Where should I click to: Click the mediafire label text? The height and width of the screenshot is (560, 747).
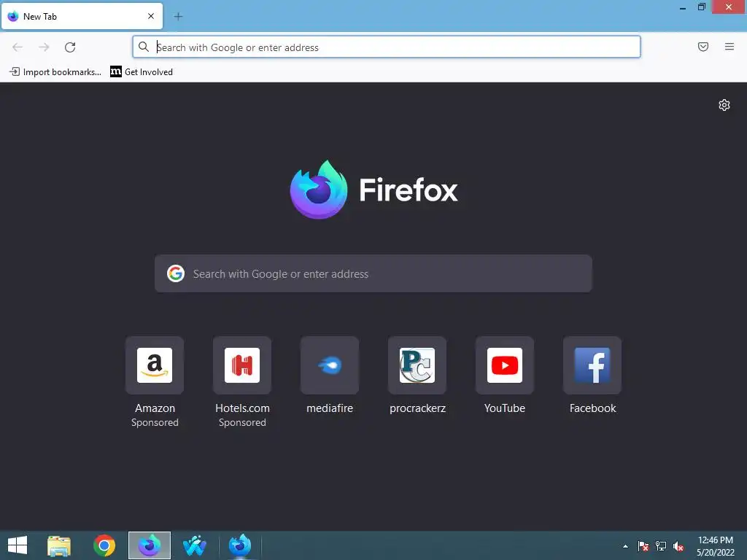point(330,408)
